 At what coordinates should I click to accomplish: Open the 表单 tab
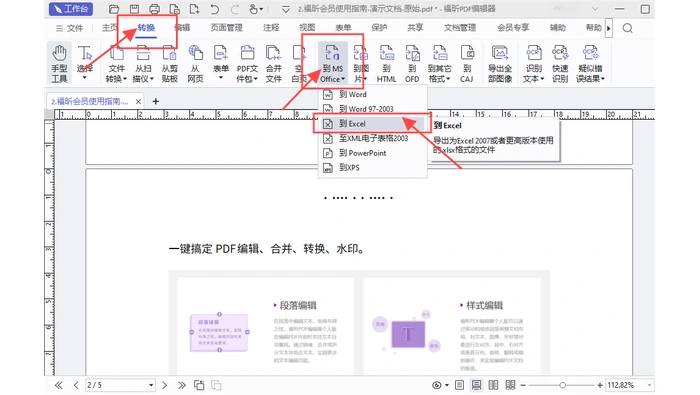(343, 28)
